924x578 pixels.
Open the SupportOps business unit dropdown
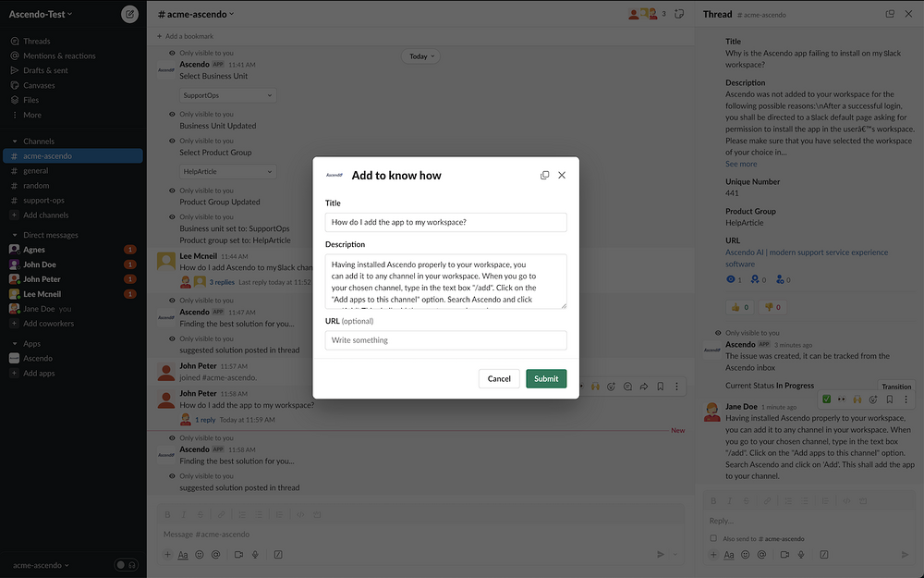click(x=227, y=95)
